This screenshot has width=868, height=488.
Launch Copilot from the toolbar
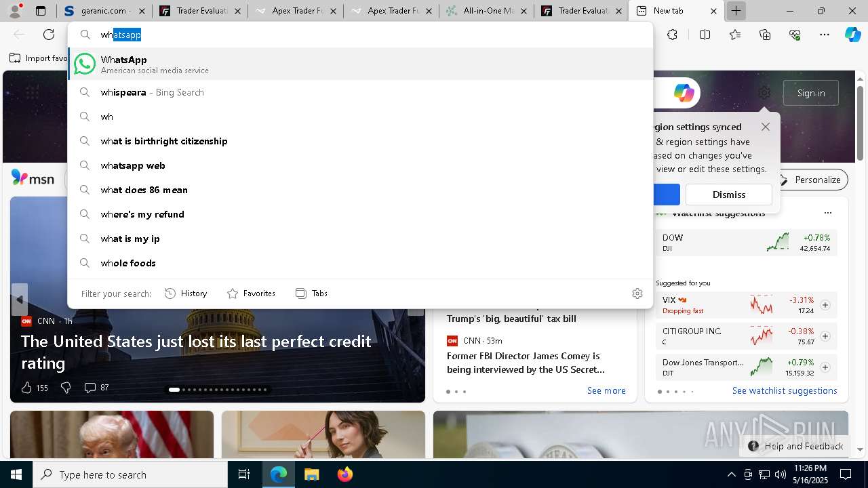click(x=852, y=35)
